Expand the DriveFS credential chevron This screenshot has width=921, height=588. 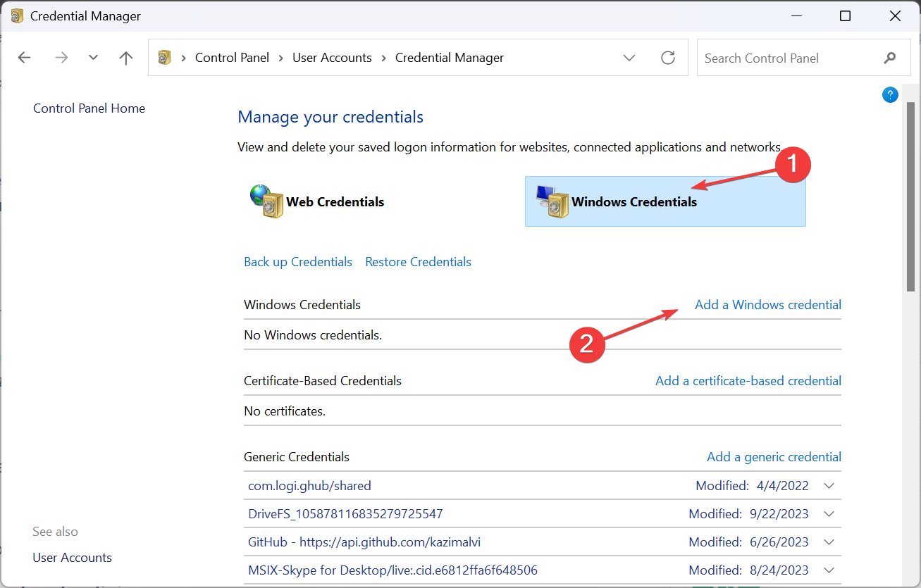pos(829,514)
